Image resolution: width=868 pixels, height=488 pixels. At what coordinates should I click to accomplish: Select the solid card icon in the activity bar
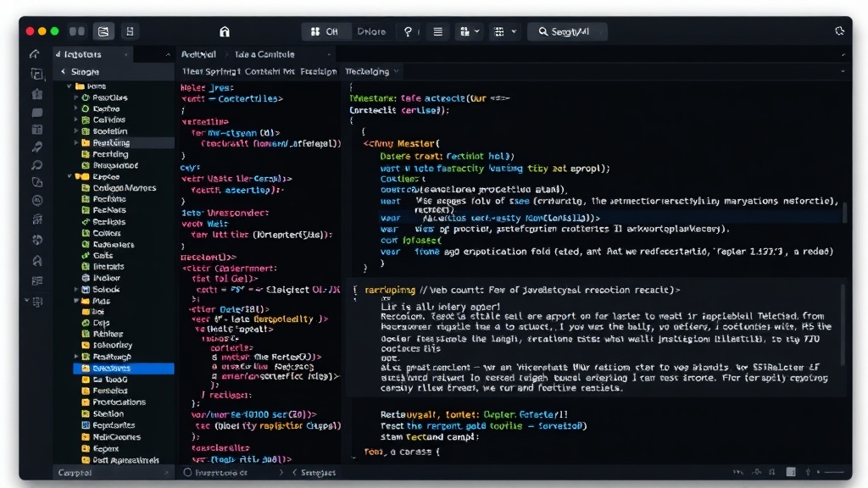pyautogui.click(x=37, y=113)
